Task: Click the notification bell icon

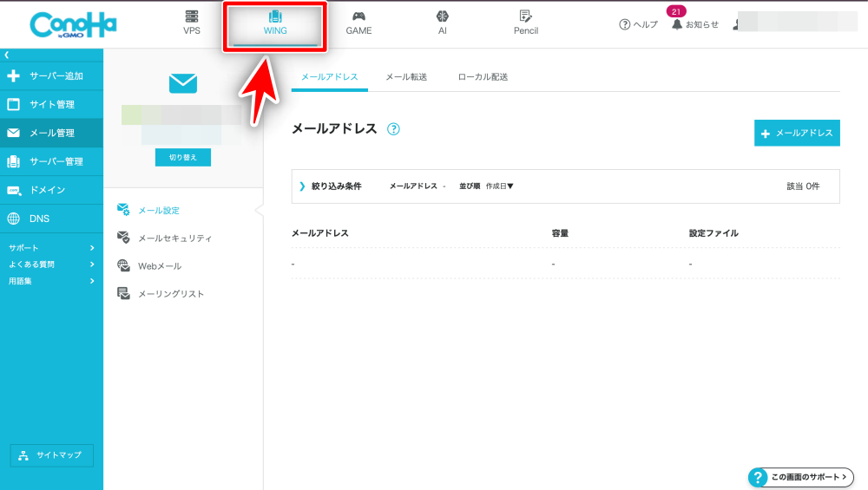Action: click(677, 24)
